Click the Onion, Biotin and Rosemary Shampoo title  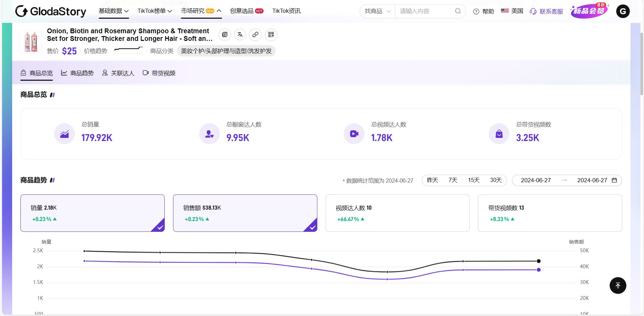tap(130, 35)
